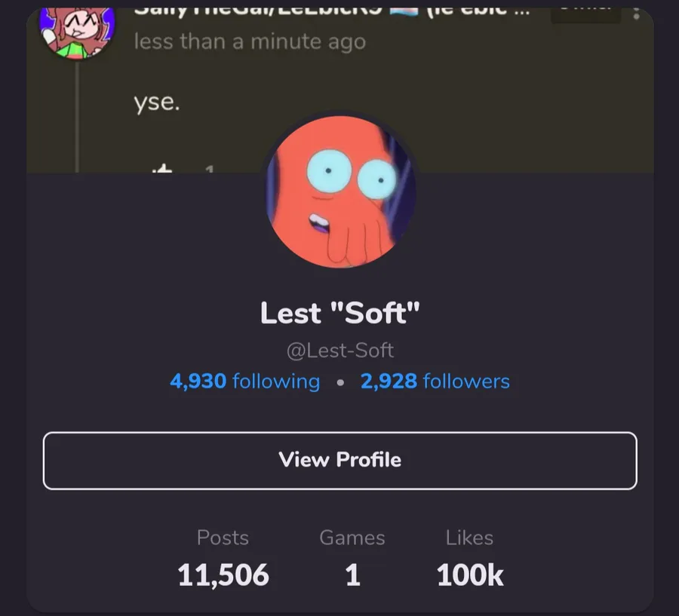
Task: Click the @Lest-Soft username handle
Action: 340,350
